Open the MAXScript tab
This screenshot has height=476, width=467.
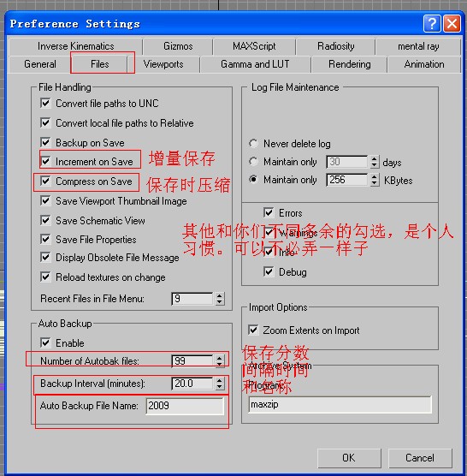254,46
